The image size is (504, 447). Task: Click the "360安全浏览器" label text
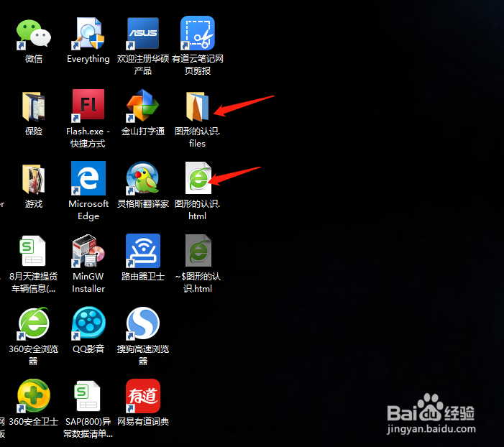coord(33,355)
